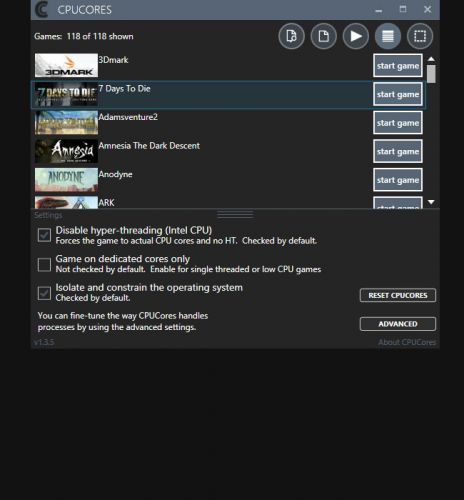Click the round play arrow icon
464x500 pixels.
[356, 36]
